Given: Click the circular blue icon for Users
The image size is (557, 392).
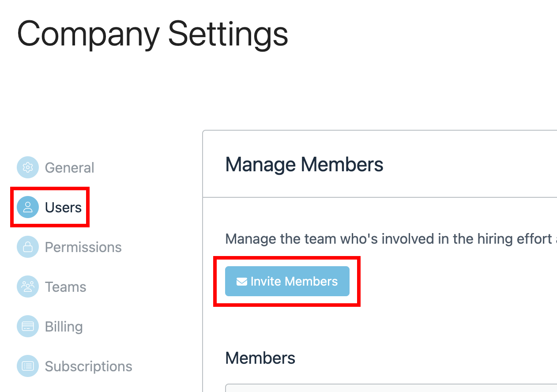Looking at the screenshot, I should tap(27, 207).
